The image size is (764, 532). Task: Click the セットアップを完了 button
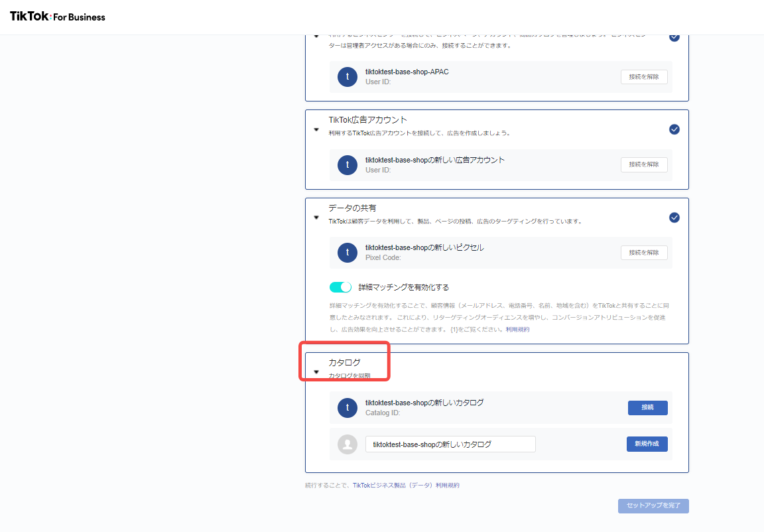(x=653, y=505)
